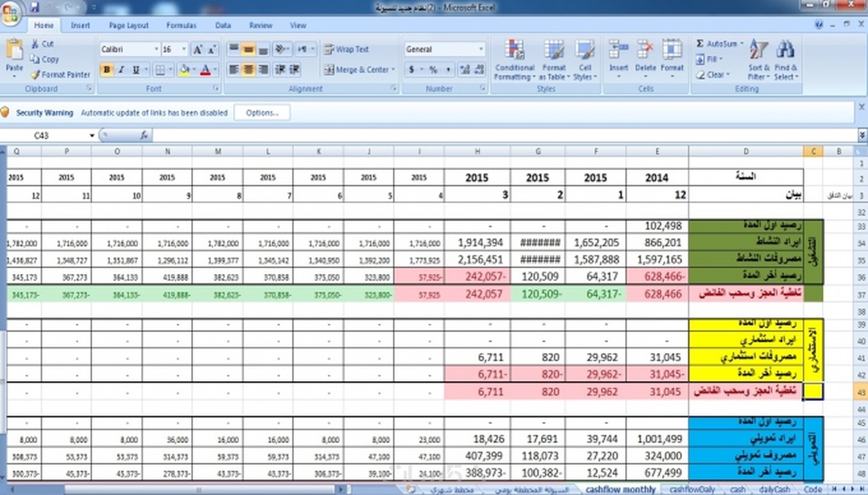868x495 pixels.
Task: Open the General number format dropdown
Action: [481, 49]
